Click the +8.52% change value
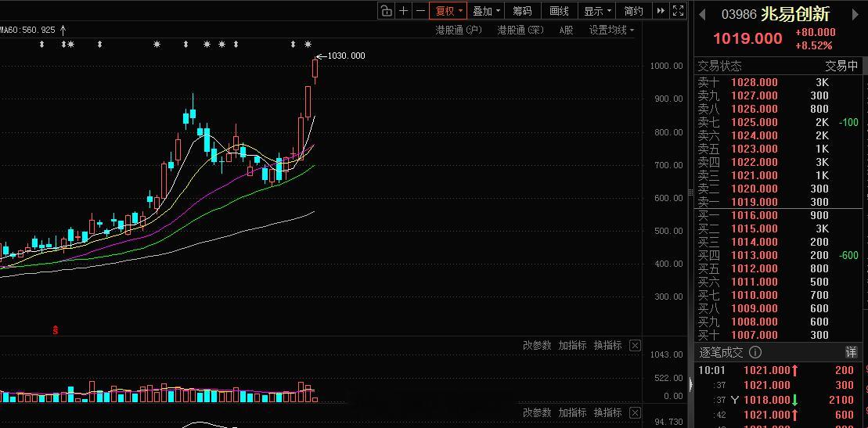This screenshot has width=868, height=428. pos(813,45)
